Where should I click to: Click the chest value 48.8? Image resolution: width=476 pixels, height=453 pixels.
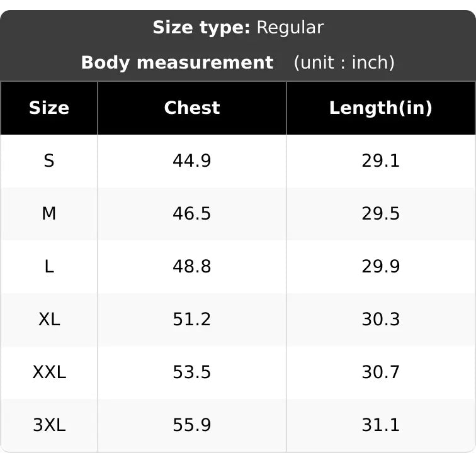pyautogui.click(x=192, y=266)
